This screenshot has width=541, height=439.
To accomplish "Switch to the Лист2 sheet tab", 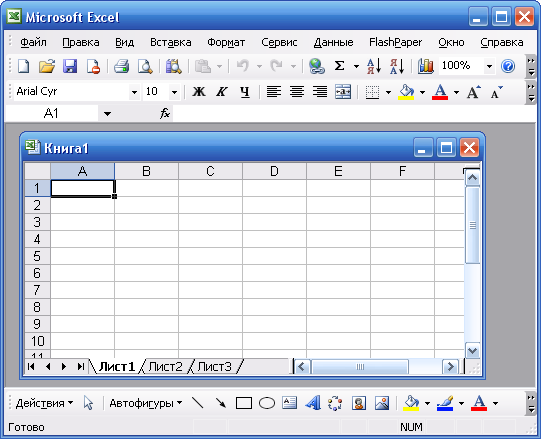I will [166, 367].
